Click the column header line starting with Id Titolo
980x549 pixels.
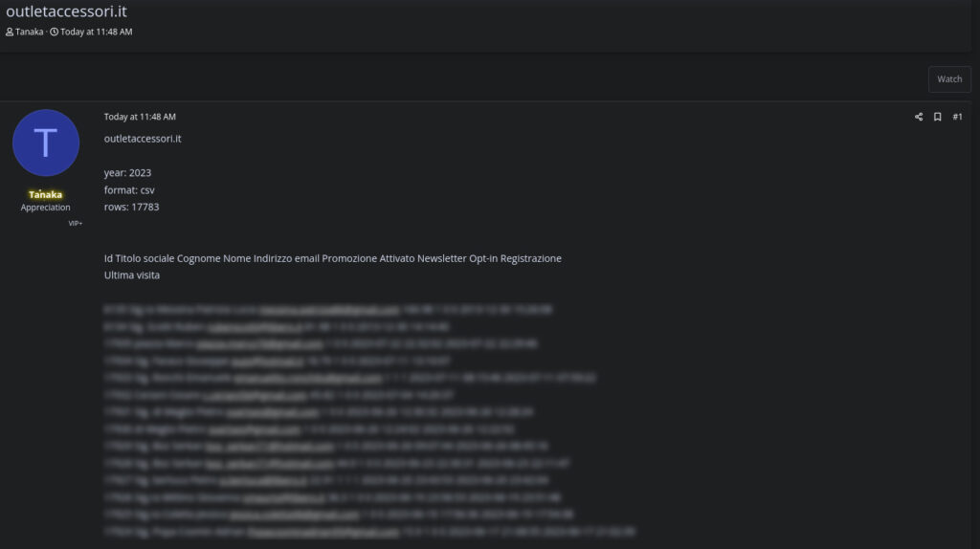[332, 258]
